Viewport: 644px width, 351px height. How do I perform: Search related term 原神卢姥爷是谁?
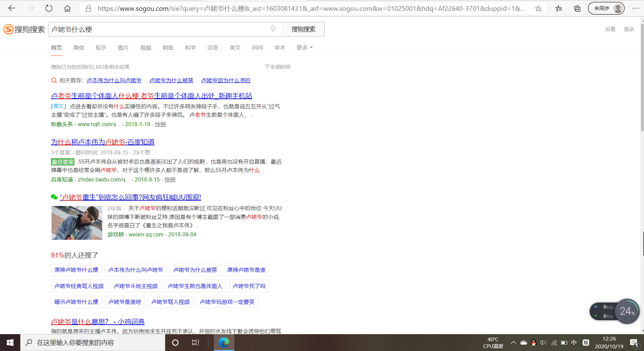(246, 270)
